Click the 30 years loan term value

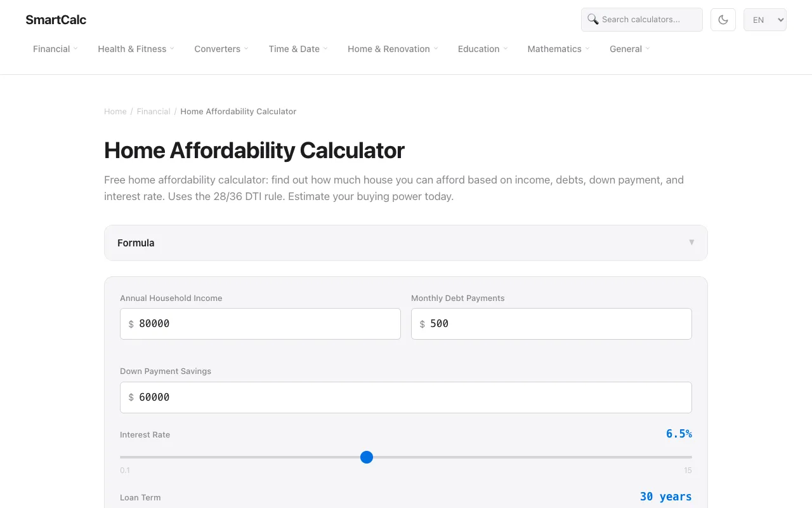click(665, 497)
